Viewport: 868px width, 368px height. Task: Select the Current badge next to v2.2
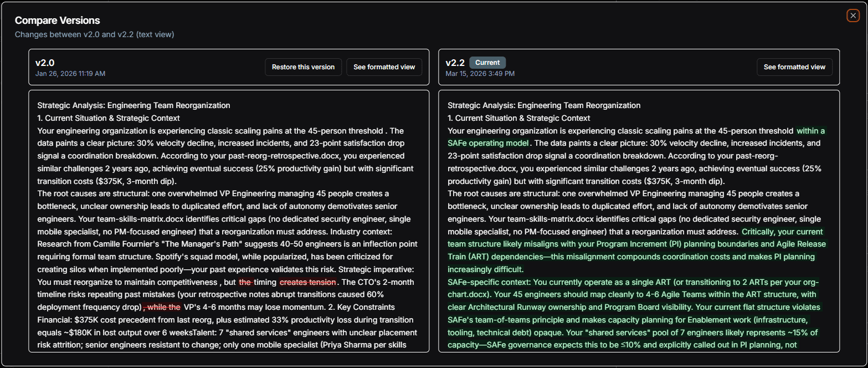coord(487,62)
